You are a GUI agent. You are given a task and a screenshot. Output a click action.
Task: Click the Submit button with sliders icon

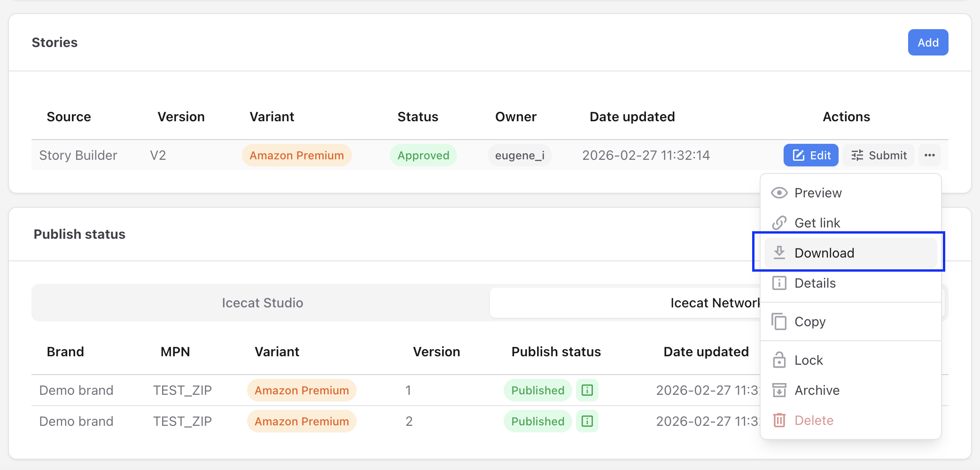(878, 155)
